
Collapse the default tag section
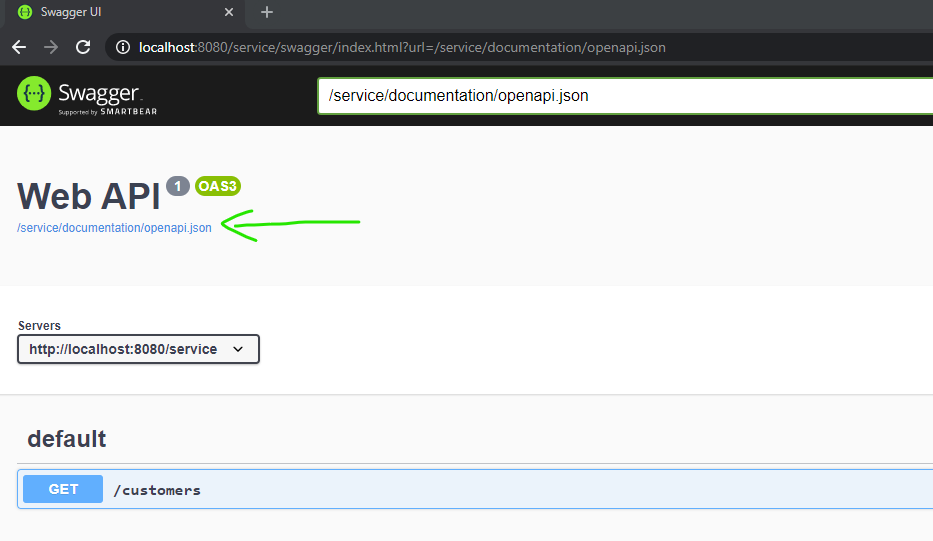tap(67, 439)
